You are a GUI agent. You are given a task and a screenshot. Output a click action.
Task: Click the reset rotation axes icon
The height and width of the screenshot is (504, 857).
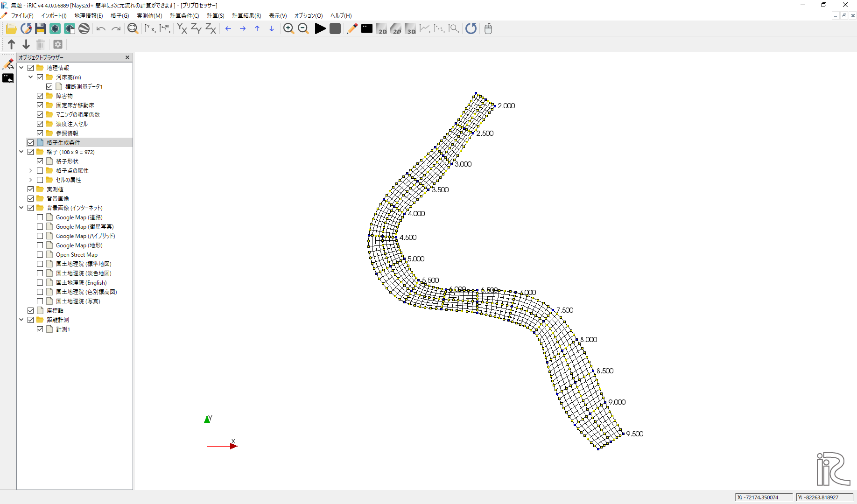click(x=150, y=29)
